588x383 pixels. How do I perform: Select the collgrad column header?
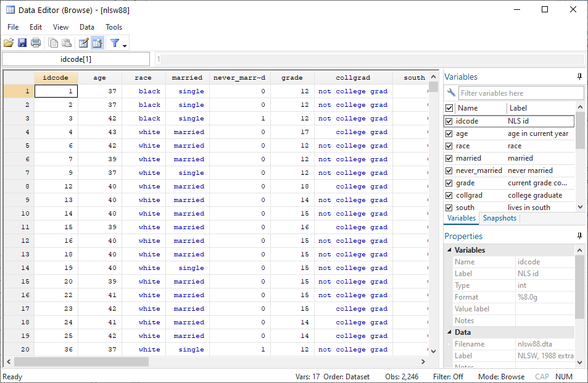pos(353,77)
